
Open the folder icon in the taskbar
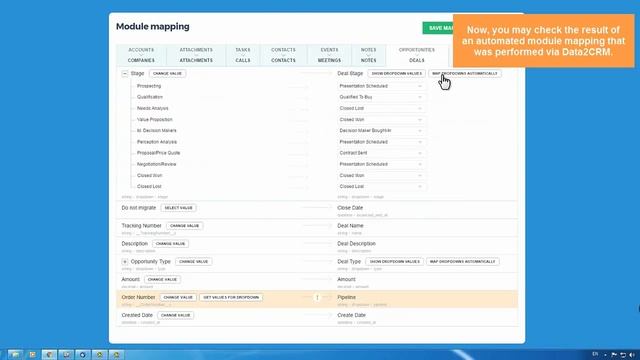15,355
